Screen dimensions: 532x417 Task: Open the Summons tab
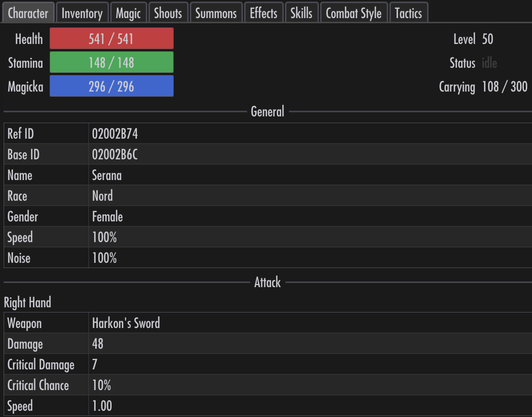[x=216, y=12]
